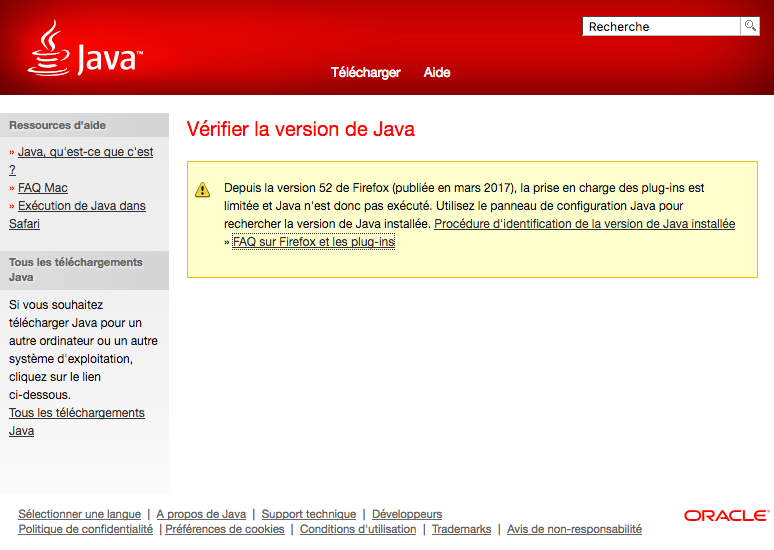
Task: Open 'Java, qu'est-ce que c'est ?' link
Action: point(81,160)
